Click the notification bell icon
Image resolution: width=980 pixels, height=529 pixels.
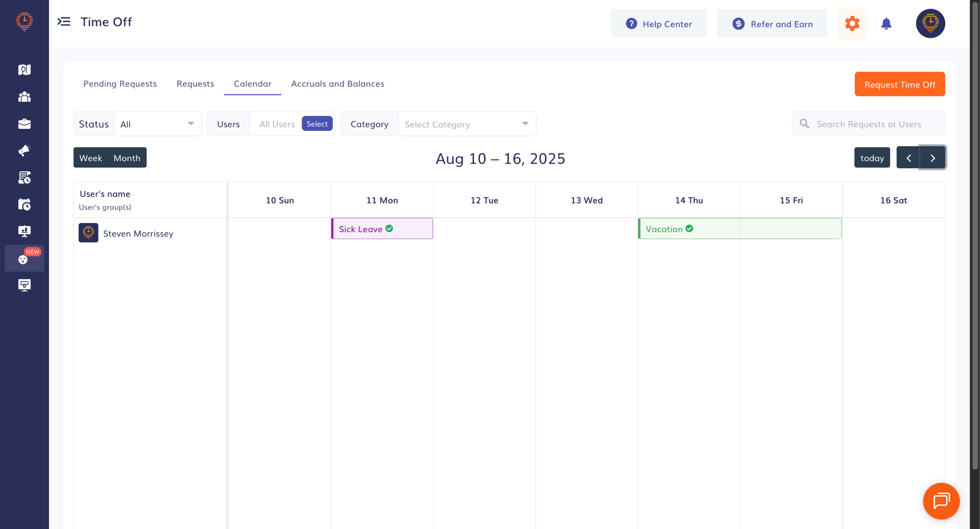[886, 24]
